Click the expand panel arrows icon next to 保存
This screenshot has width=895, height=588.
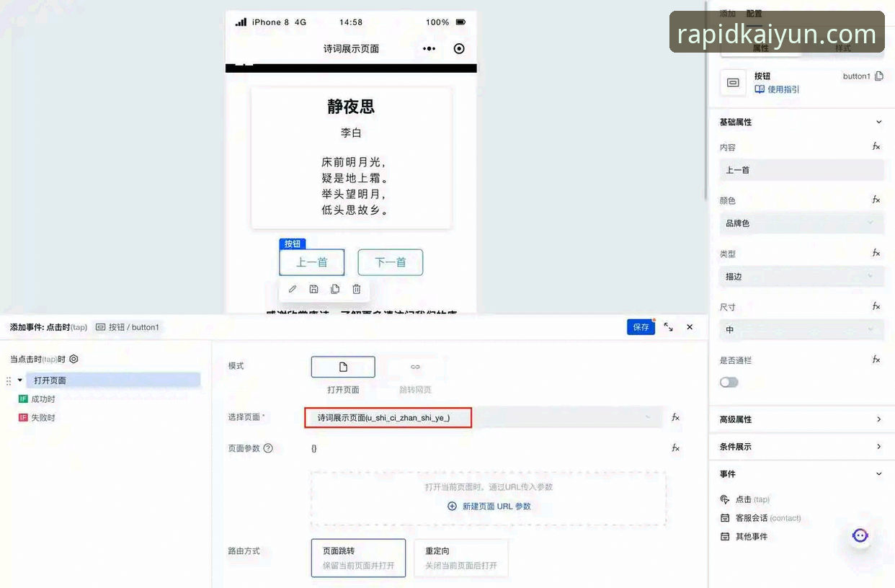pos(669,327)
